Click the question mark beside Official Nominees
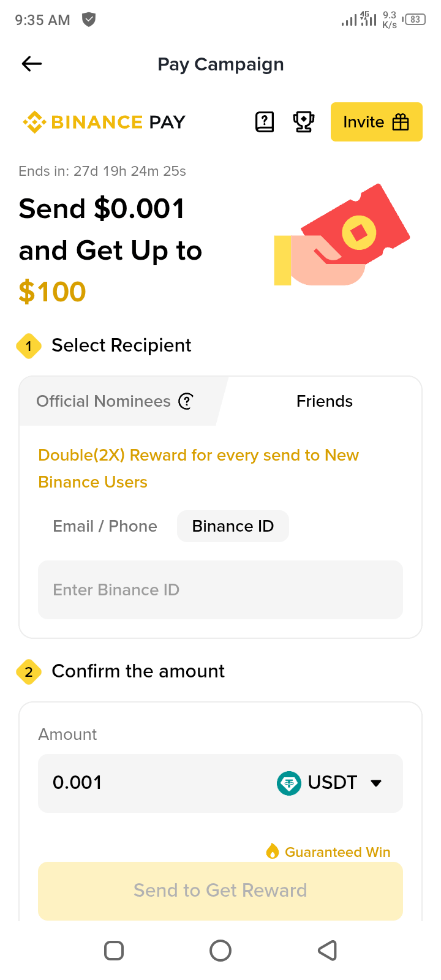441x980 pixels. [x=186, y=401]
